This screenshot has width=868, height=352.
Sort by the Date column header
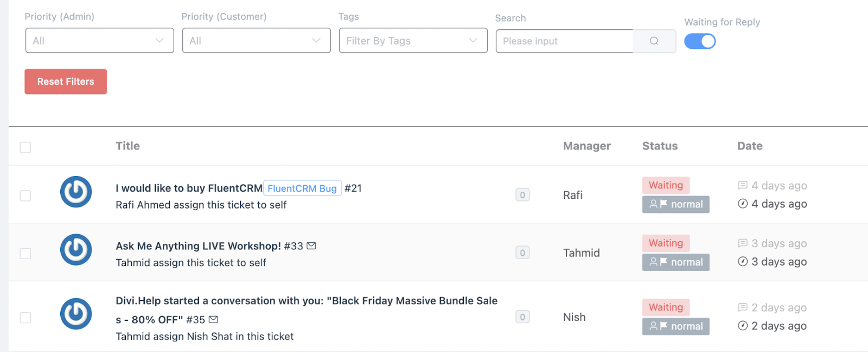click(x=750, y=146)
